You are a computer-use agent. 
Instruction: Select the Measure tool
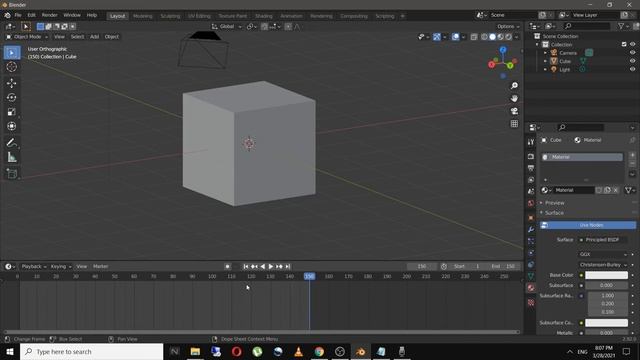(x=11, y=157)
